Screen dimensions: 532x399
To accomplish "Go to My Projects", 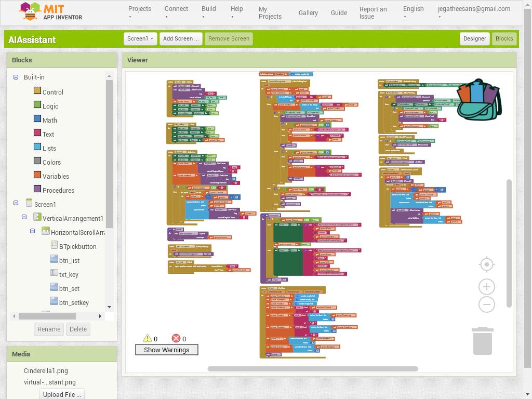I will [x=270, y=12].
